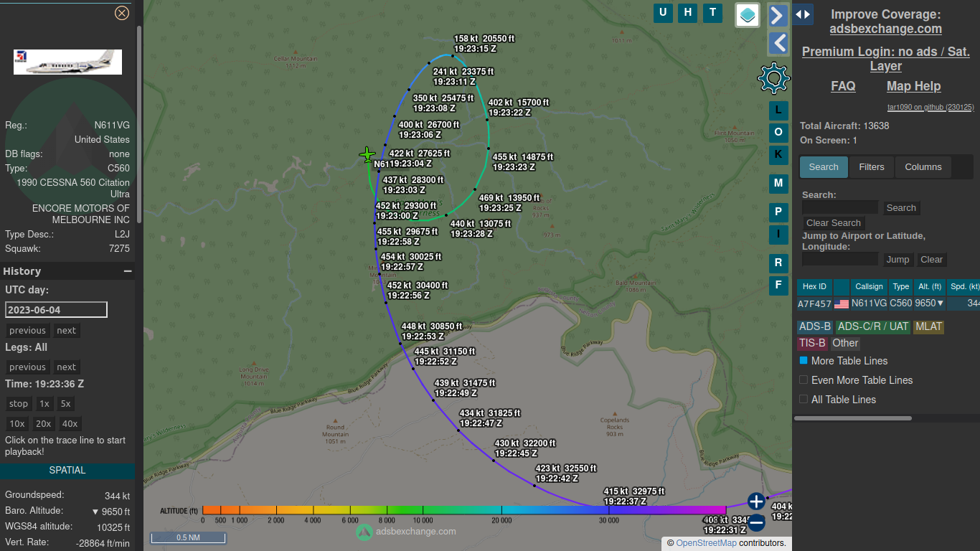980x551 pixels.
Task: Toggle the R map button
Action: [x=778, y=263]
